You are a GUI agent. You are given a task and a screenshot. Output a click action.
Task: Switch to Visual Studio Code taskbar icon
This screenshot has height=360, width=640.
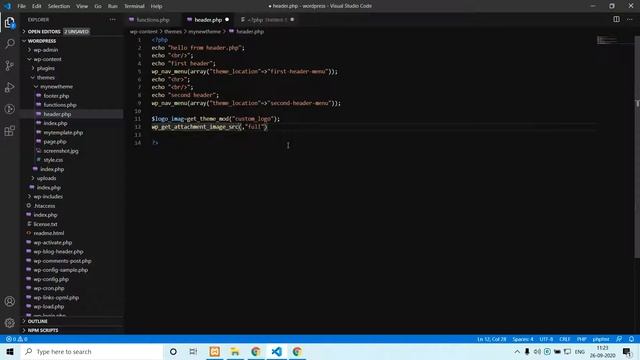tap(276, 351)
